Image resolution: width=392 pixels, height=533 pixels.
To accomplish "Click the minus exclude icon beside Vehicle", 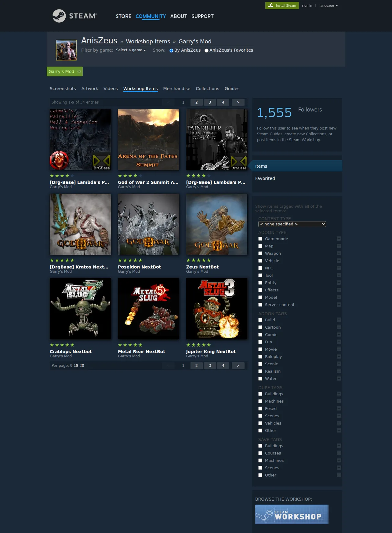I will coord(339,261).
